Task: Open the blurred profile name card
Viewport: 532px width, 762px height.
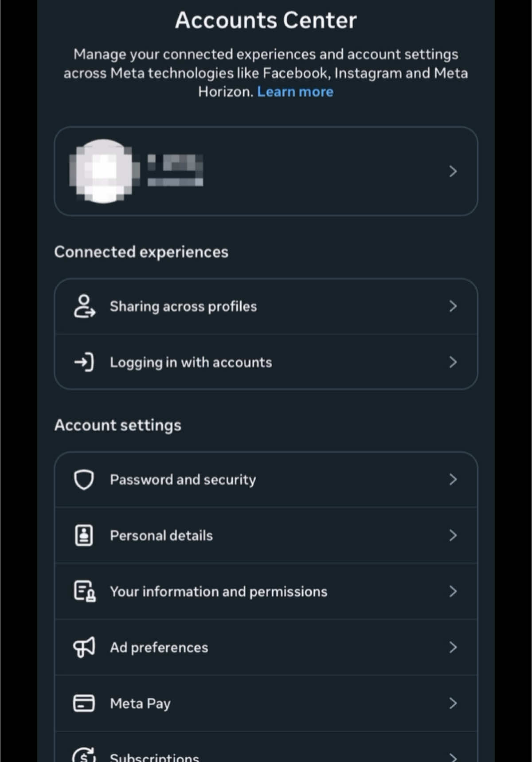Action: point(266,172)
